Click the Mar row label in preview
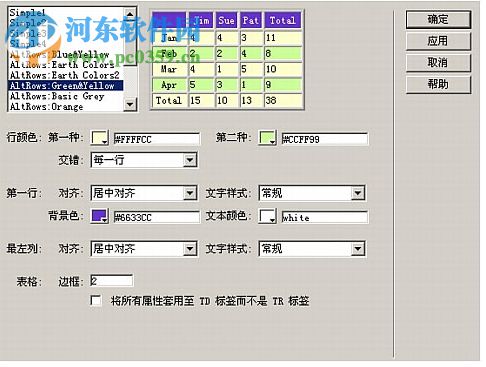This screenshot has width=486, height=367. click(169, 69)
